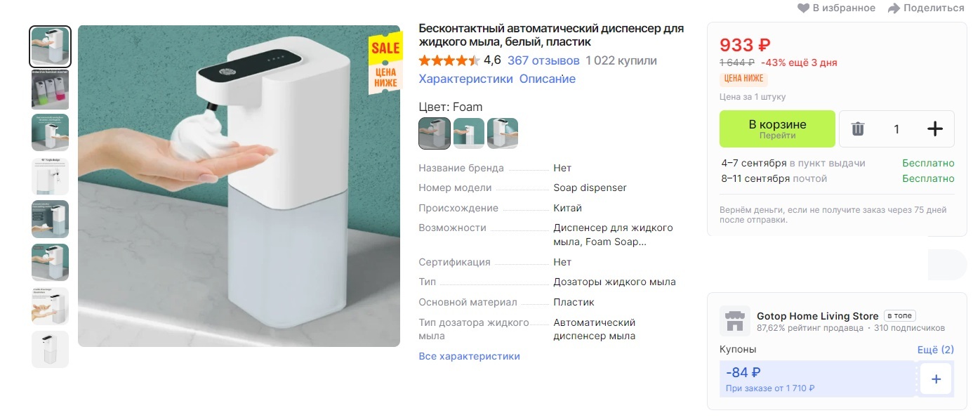Open the 367 отзывов reviews link

(x=543, y=60)
